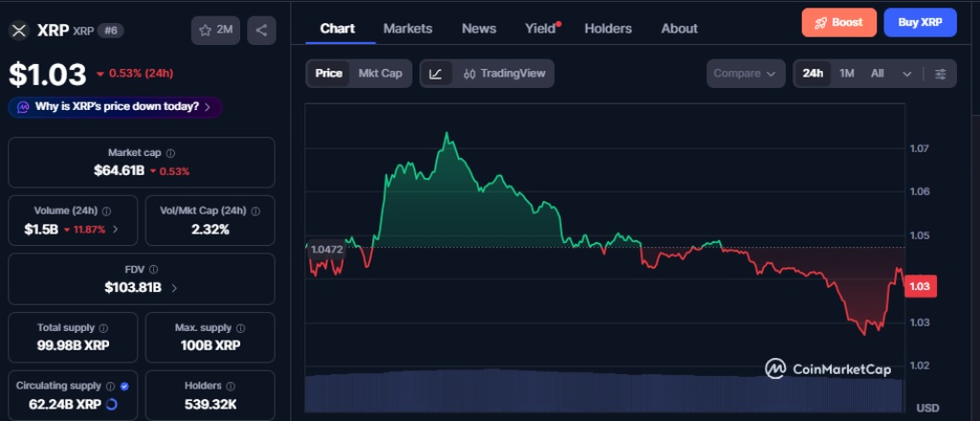Expand the Volume (24h) details arrow
980x421 pixels.
(115, 230)
